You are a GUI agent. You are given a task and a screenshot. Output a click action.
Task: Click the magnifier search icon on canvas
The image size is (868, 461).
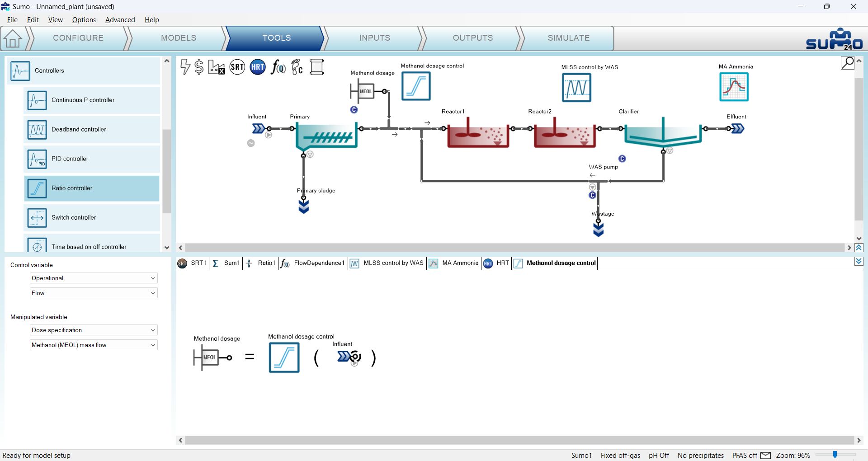coord(847,63)
